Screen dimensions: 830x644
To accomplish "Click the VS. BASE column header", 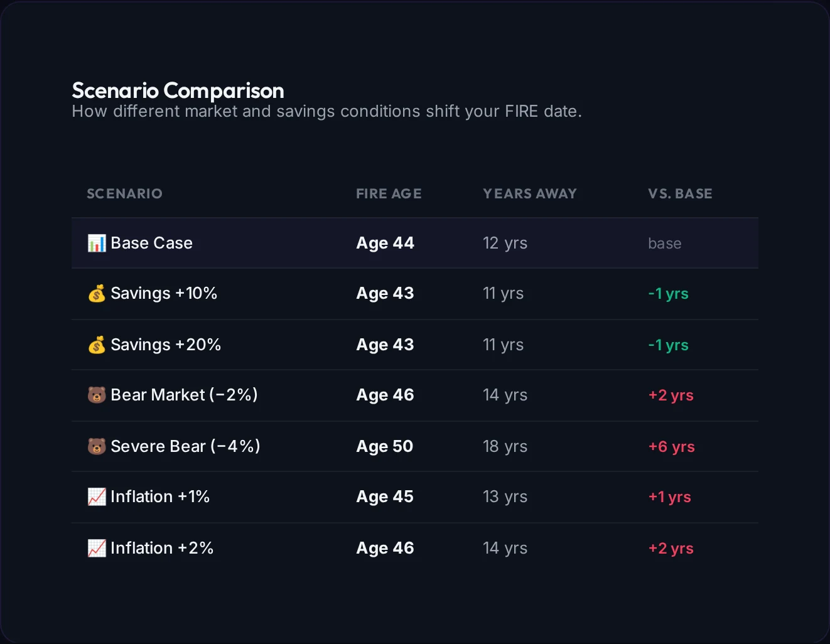I will pos(680,193).
